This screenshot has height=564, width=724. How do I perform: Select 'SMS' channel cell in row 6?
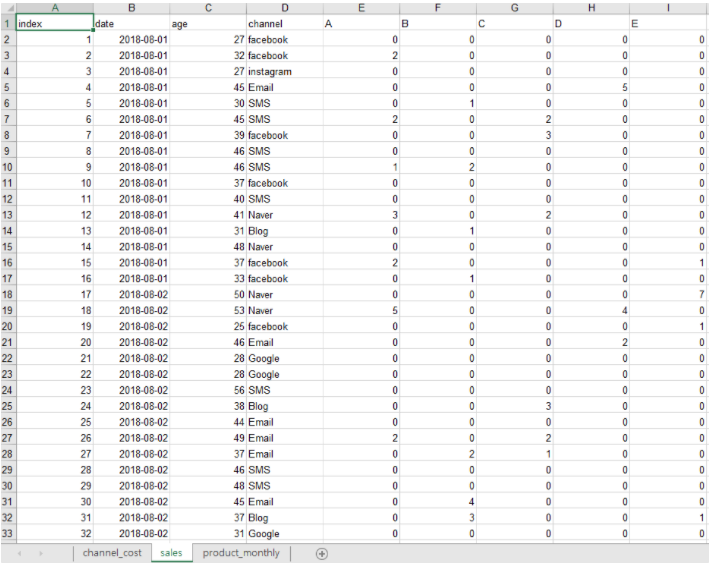285,103
